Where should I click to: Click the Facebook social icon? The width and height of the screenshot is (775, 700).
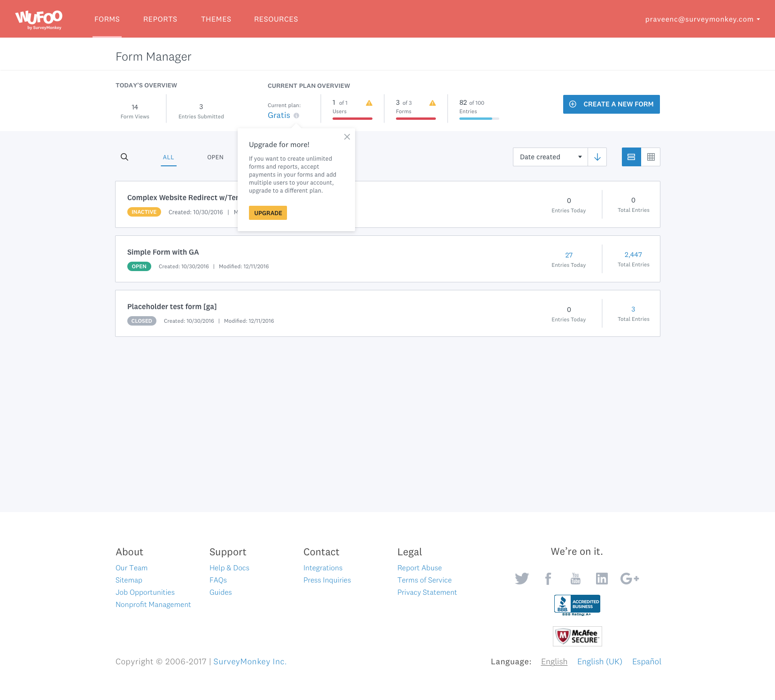point(548,578)
